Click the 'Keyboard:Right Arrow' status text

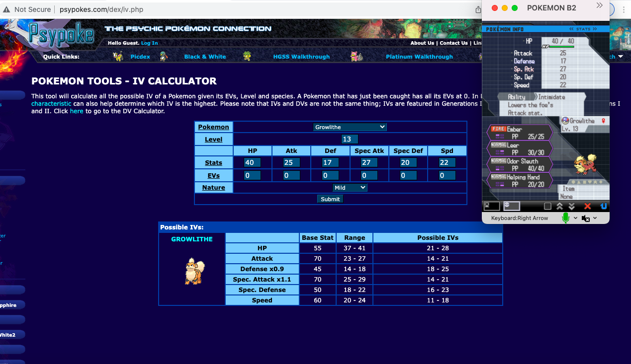click(x=520, y=218)
